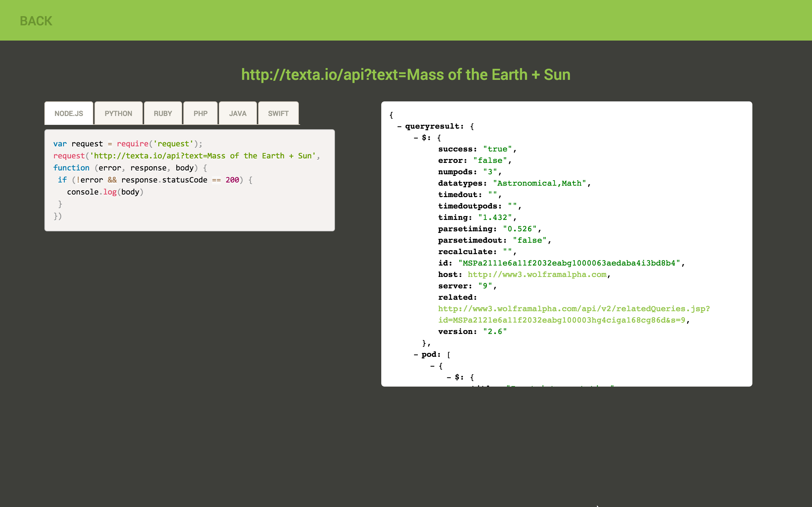This screenshot has width=812, height=507.
Task: Click the BACK link in header
Action: pyautogui.click(x=36, y=21)
